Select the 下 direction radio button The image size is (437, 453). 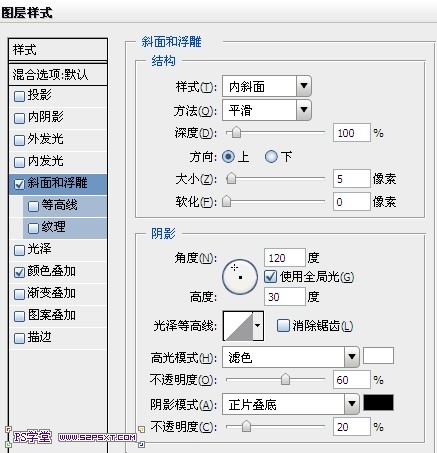pyautogui.click(x=271, y=156)
